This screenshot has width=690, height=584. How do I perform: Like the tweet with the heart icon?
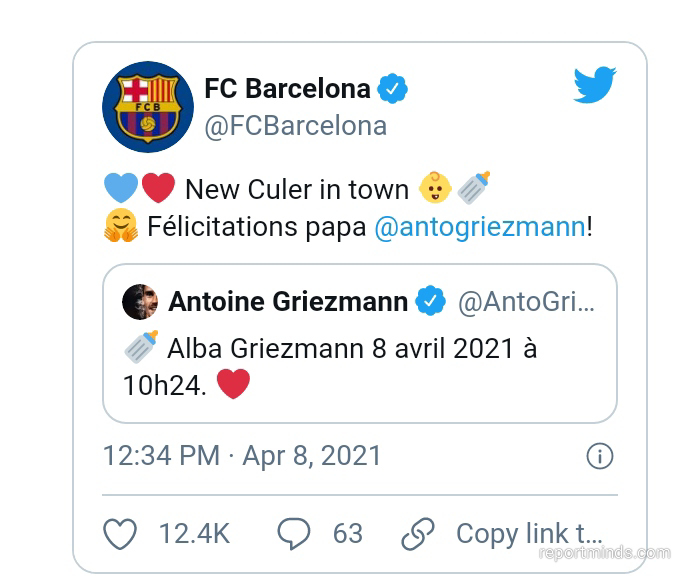coord(120,534)
